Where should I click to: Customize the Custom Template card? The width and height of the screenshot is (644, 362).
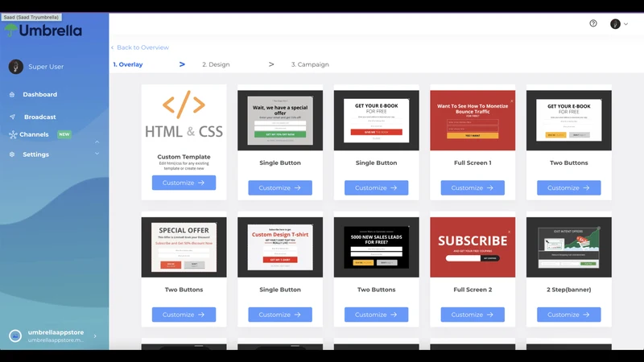pos(184,183)
